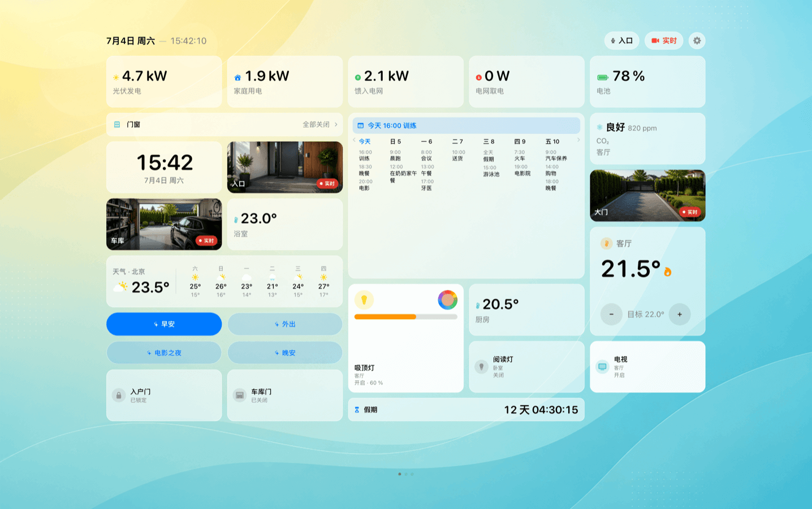Image resolution: width=812 pixels, height=509 pixels.
Task: Select the 实时 live button in top bar
Action: (x=664, y=41)
